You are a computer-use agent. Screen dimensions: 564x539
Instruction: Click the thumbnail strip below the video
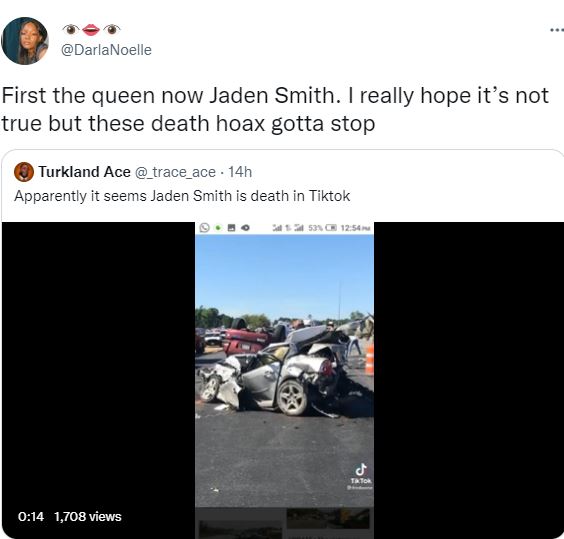click(x=284, y=523)
